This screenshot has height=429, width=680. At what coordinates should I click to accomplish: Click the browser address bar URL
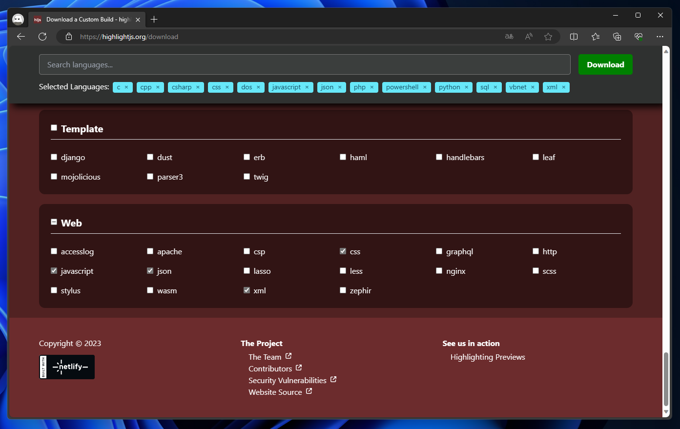point(129,37)
